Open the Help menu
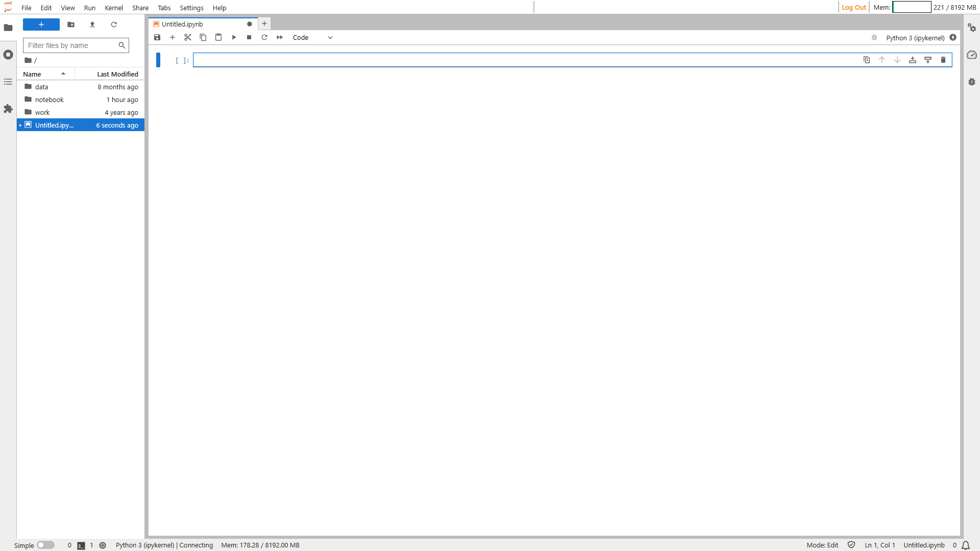The image size is (980, 551). tap(219, 8)
